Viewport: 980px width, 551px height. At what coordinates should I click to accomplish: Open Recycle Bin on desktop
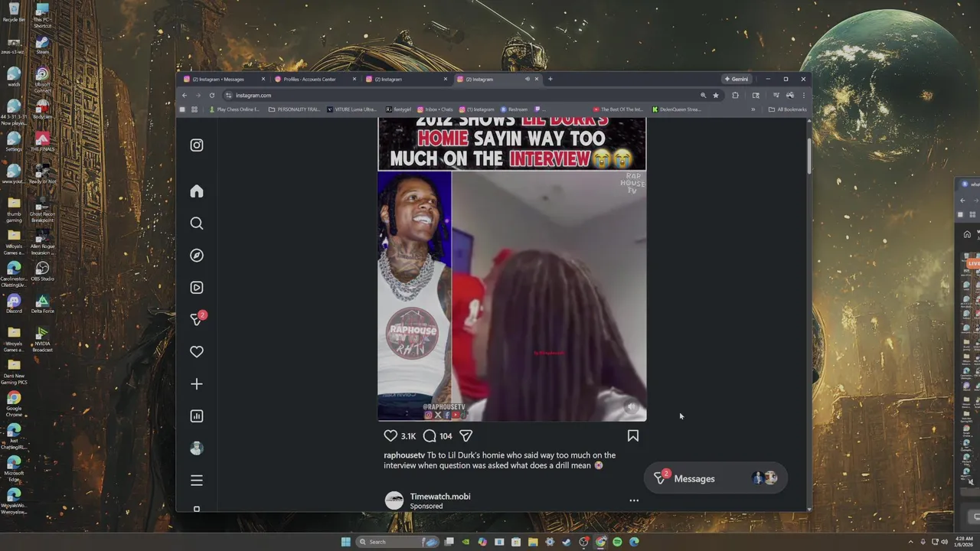[14, 13]
